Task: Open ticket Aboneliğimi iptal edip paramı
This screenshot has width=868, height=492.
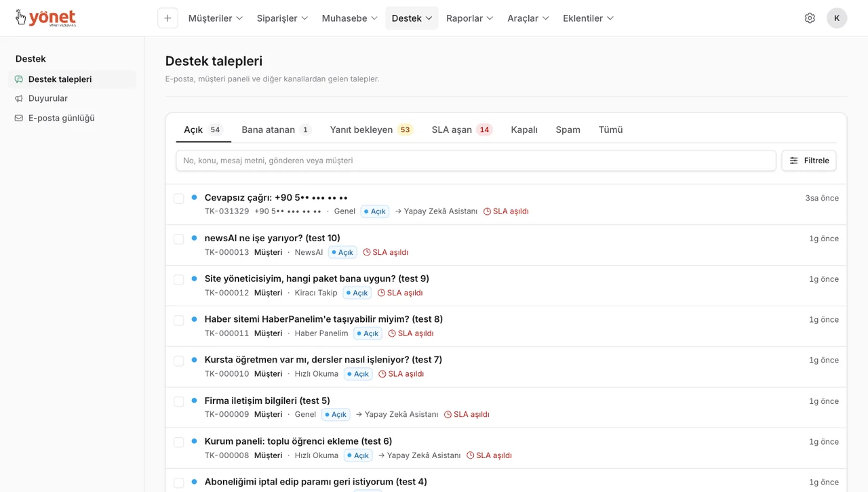Action: coord(316,482)
